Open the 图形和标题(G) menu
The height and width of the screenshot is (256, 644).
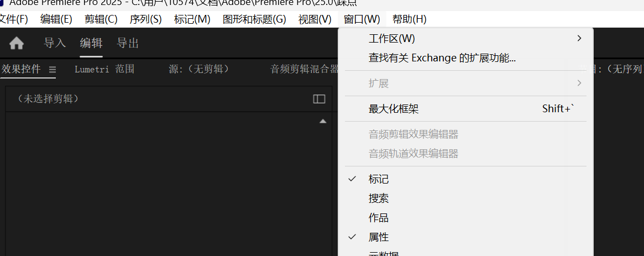tap(254, 19)
